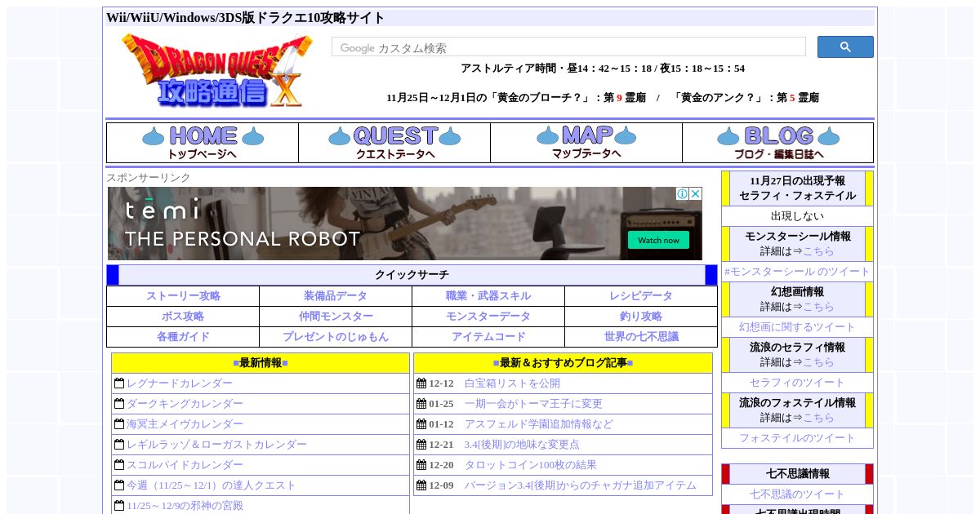Click calendar icon beside スコルパイドカレンダー

119,465
